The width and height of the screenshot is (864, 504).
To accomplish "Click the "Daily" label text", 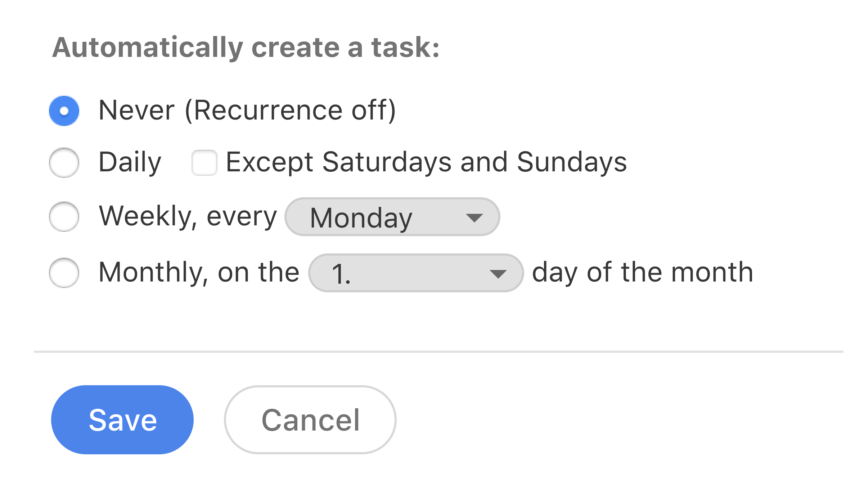I will (130, 162).
